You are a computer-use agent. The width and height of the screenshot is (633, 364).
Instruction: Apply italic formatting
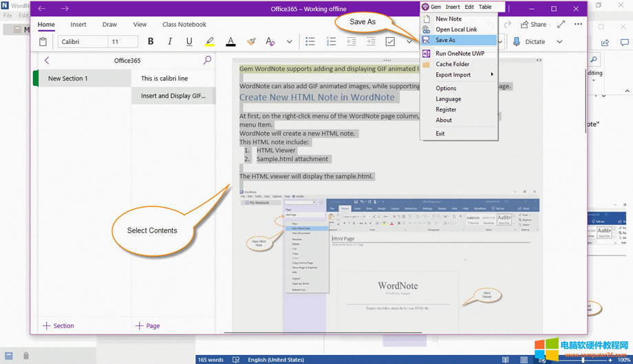(x=170, y=42)
